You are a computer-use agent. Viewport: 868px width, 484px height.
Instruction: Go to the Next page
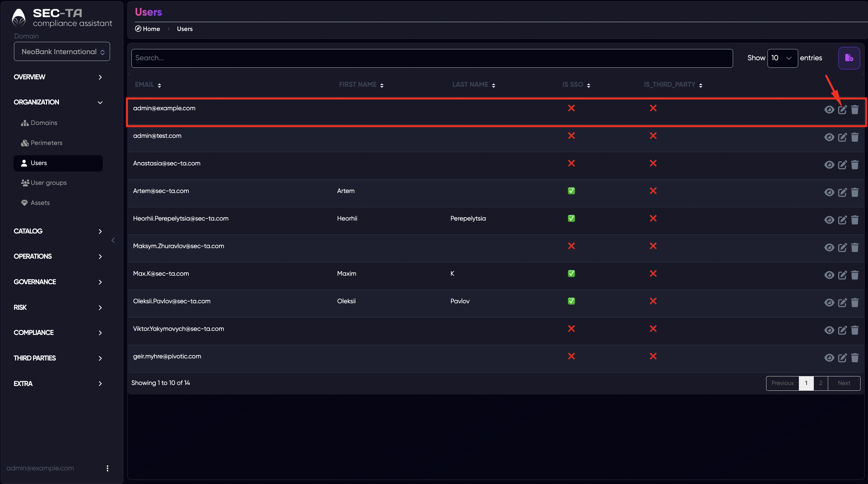point(844,383)
